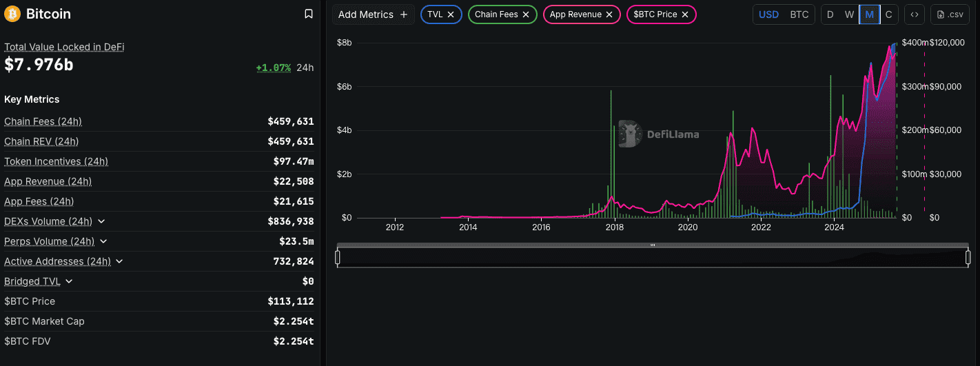The width and height of the screenshot is (980, 366).
Task: Click the Active Addresses value 732,824
Action: pos(294,261)
